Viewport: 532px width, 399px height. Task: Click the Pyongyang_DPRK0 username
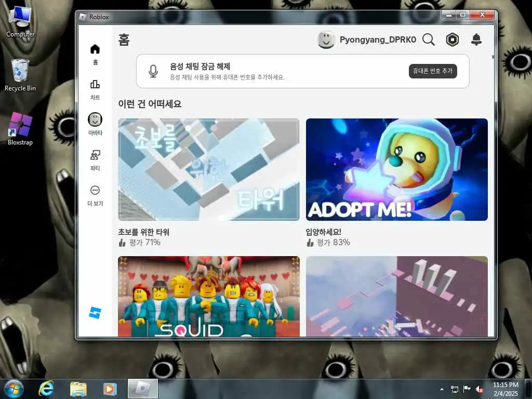coord(378,39)
